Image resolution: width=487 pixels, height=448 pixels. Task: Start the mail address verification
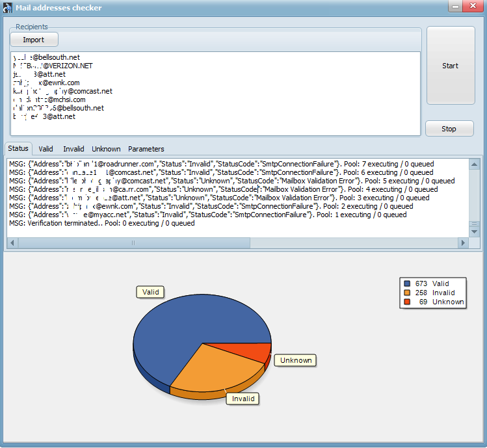(x=450, y=66)
